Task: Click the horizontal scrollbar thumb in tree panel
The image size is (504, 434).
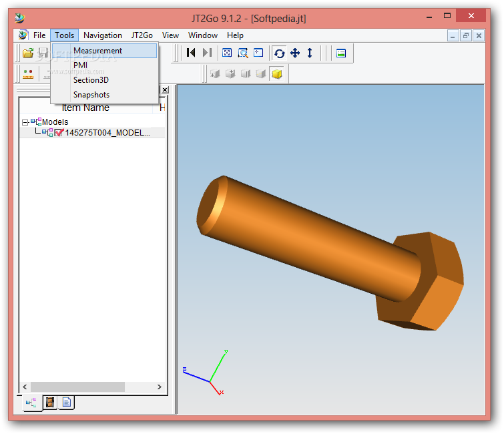Action: [78, 387]
